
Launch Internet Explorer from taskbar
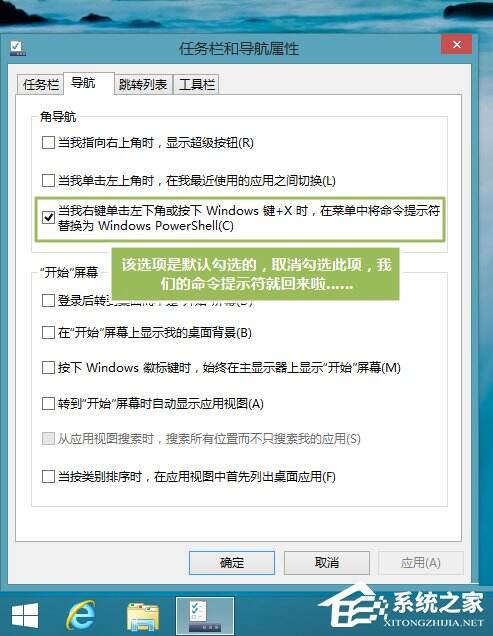coord(81,615)
